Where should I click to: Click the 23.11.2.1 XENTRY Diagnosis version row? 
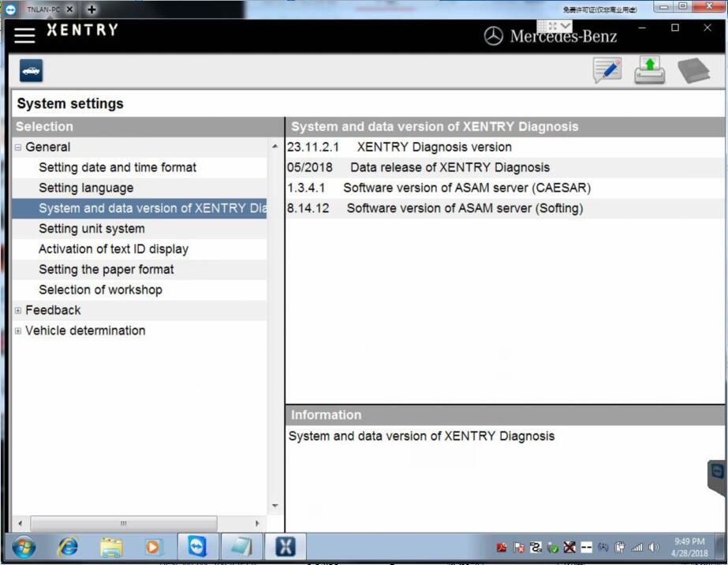(505, 147)
